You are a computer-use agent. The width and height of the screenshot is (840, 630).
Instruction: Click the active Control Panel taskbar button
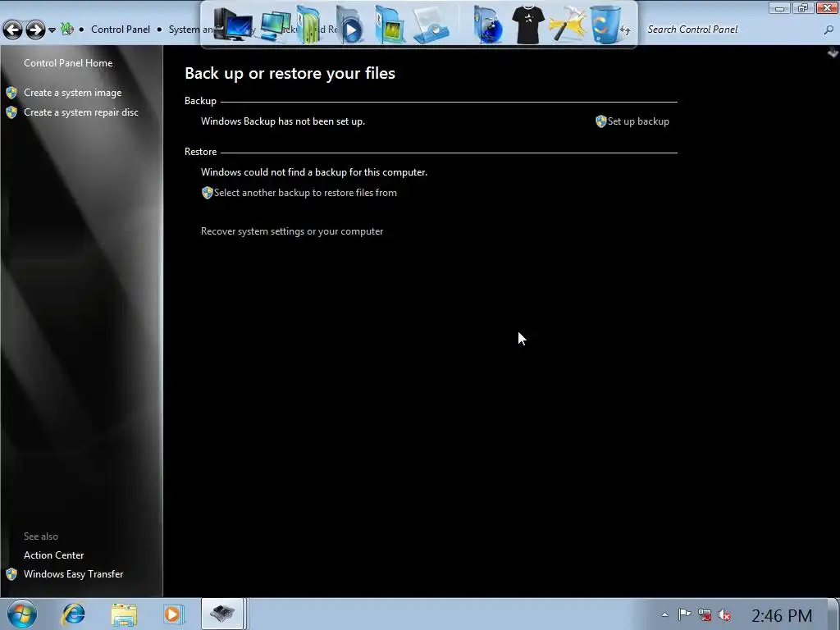click(224, 614)
